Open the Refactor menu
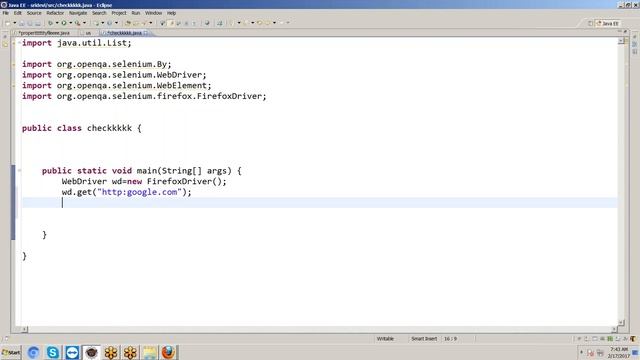640x360 pixels. pos(55,13)
